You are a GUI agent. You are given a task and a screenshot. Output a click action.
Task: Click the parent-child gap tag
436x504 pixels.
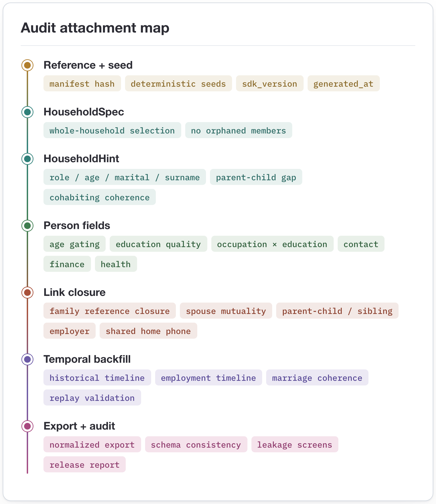pyautogui.click(x=256, y=177)
